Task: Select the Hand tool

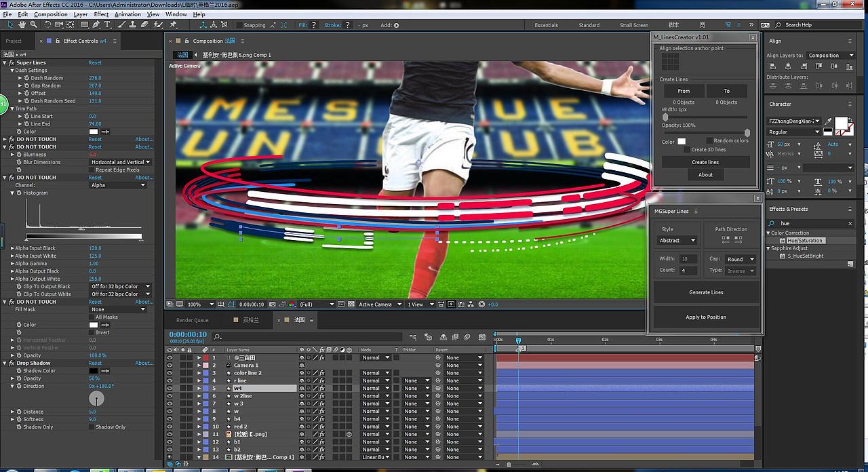Action: click(x=22, y=24)
